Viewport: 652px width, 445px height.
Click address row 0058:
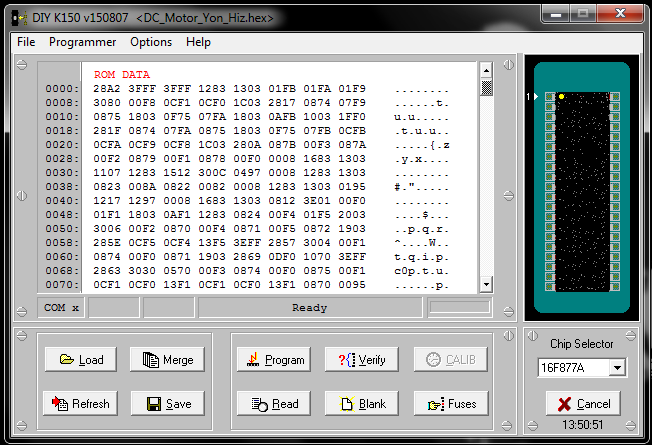click(x=62, y=242)
